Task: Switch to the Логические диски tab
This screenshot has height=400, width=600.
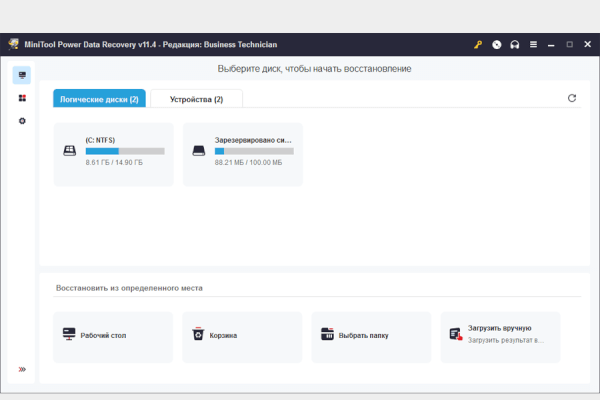Action: pyautogui.click(x=99, y=99)
